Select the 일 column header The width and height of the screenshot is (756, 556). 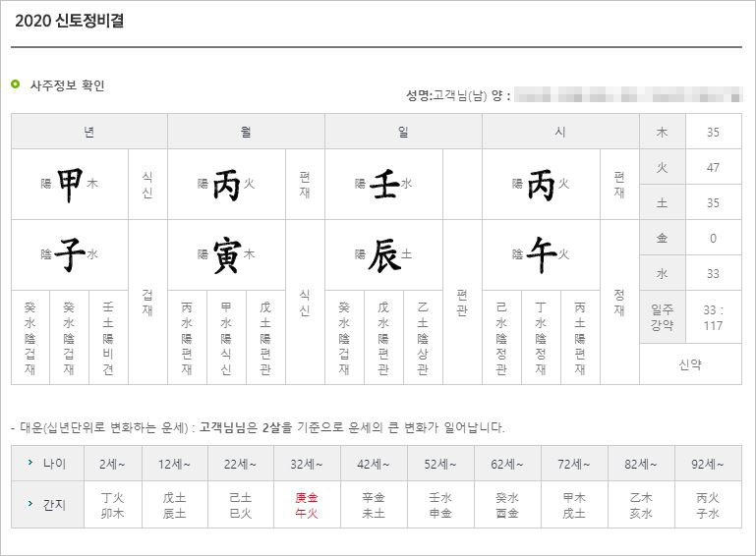tap(403, 131)
